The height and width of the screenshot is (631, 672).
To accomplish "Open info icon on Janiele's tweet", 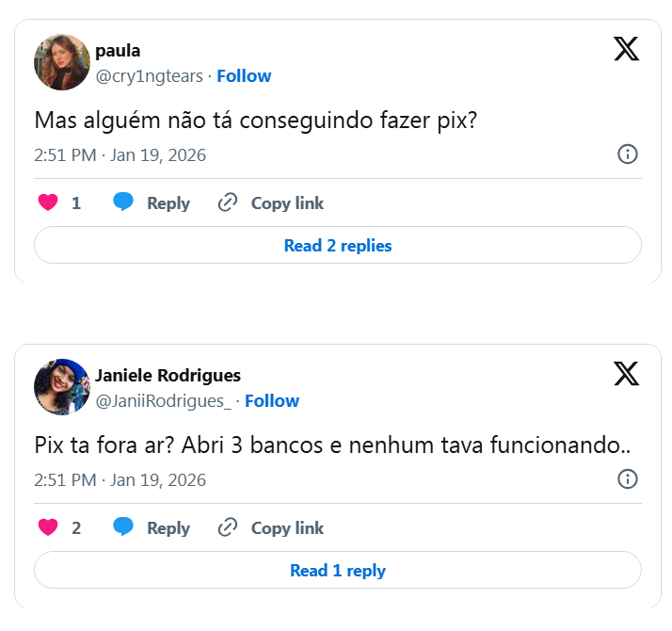I will (628, 479).
